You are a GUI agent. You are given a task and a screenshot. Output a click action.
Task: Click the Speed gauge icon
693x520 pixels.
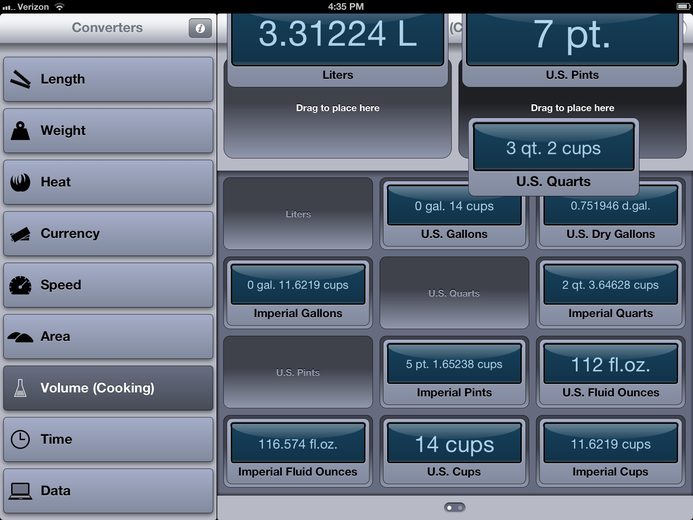pyautogui.click(x=20, y=285)
